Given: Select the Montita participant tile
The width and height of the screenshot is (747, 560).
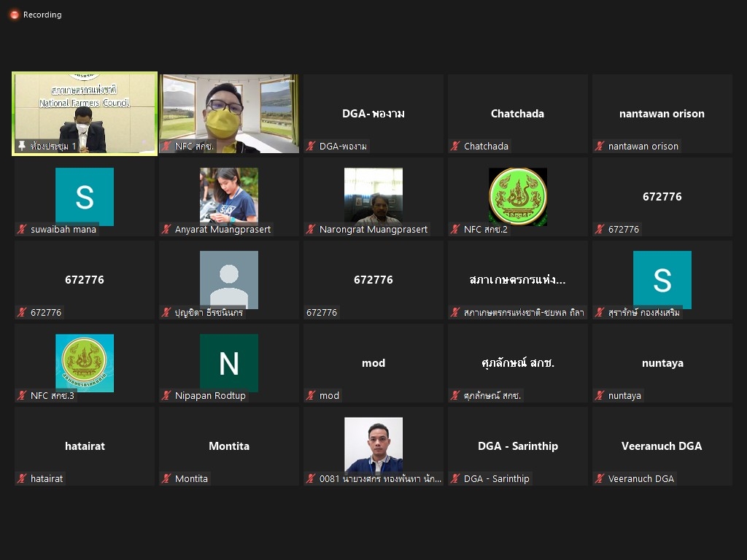Looking at the screenshot, I should click(229, 446).
